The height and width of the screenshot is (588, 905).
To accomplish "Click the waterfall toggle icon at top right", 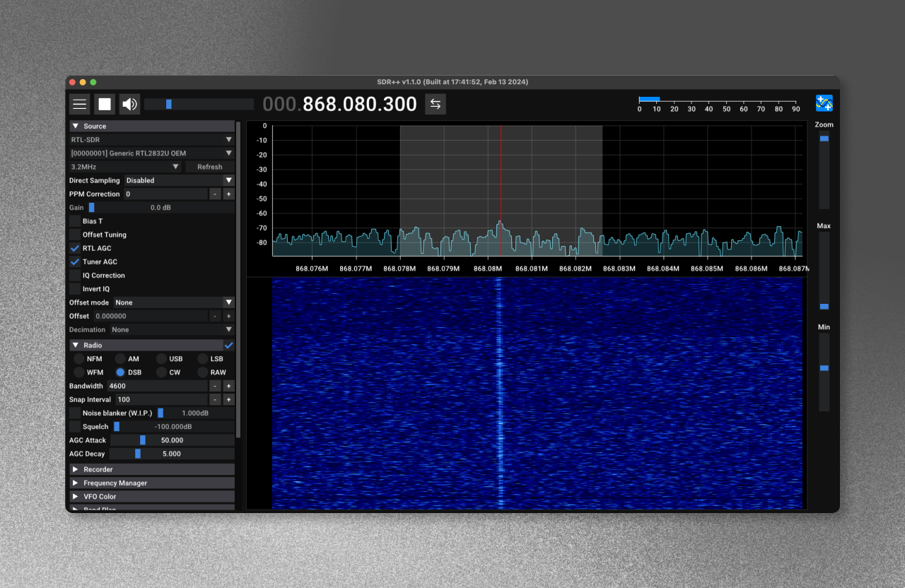I will tap(824, 103).
